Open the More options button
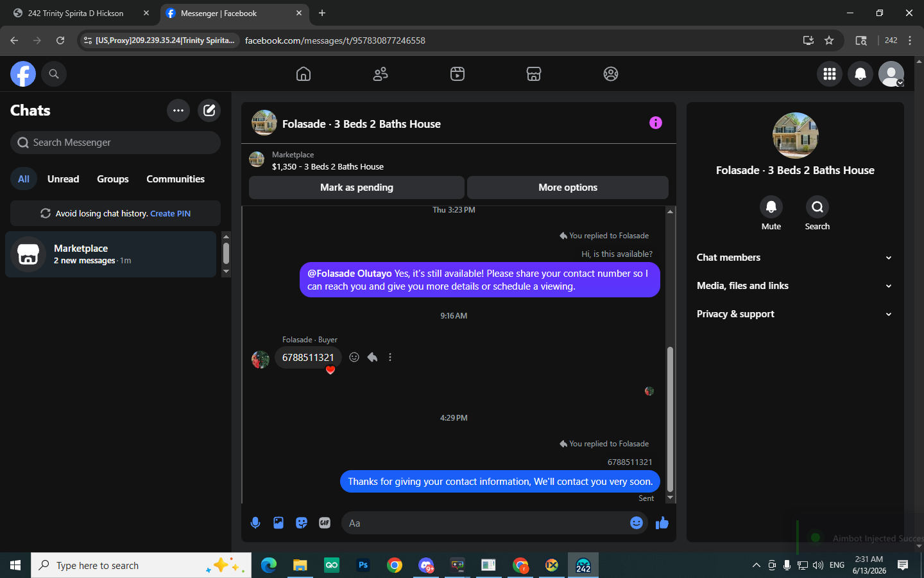 pyautogui.click(x=568, y=188)
